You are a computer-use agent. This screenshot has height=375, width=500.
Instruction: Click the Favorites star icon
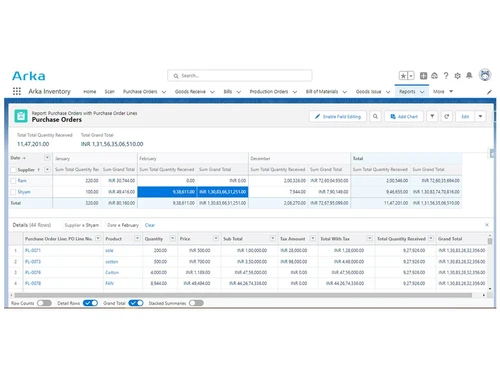coord(403,76)
